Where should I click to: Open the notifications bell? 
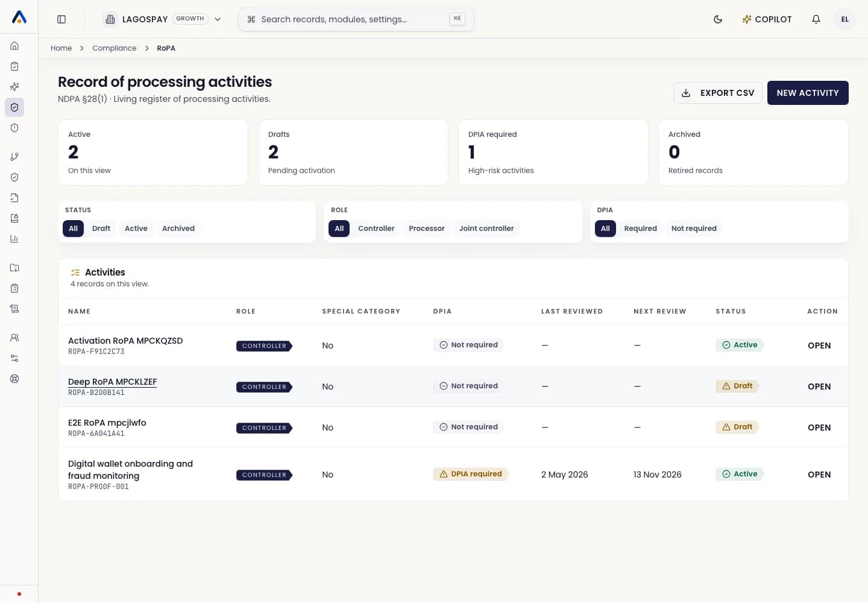click(816, 19)
